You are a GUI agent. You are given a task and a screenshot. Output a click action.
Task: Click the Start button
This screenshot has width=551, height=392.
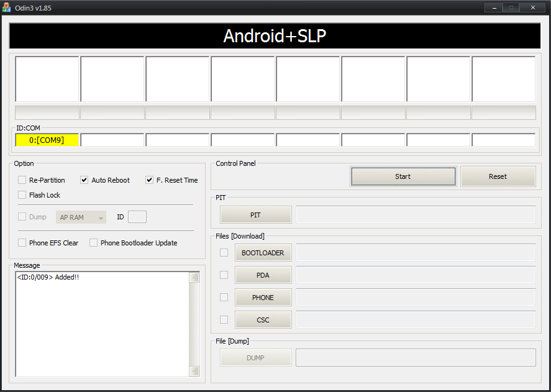tap(403, 176)
